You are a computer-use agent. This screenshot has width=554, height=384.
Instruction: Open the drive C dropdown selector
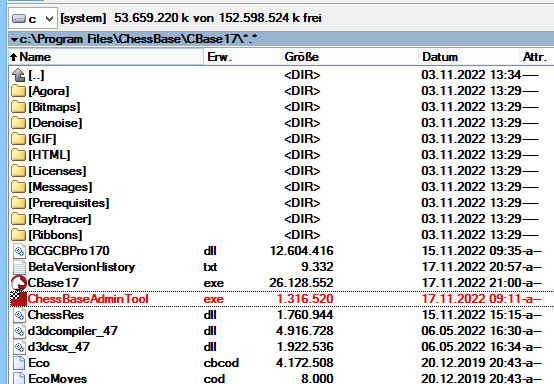pos(33,18)
